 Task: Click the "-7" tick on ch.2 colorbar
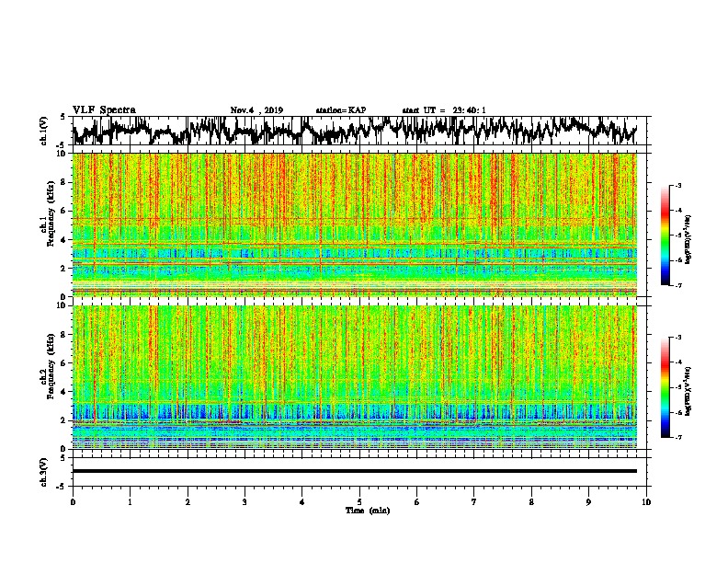tap(677, 437)
